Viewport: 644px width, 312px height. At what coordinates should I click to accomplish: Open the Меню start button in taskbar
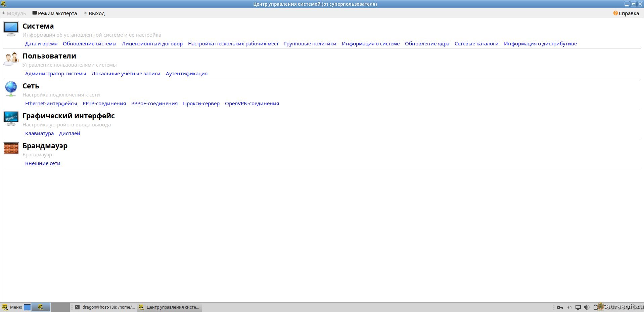[12, 307]
